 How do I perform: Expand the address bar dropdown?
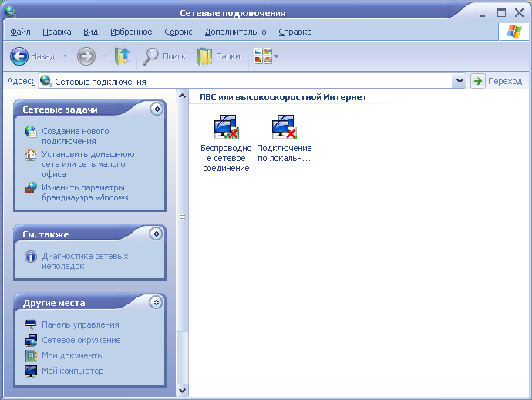coord(460,81)
